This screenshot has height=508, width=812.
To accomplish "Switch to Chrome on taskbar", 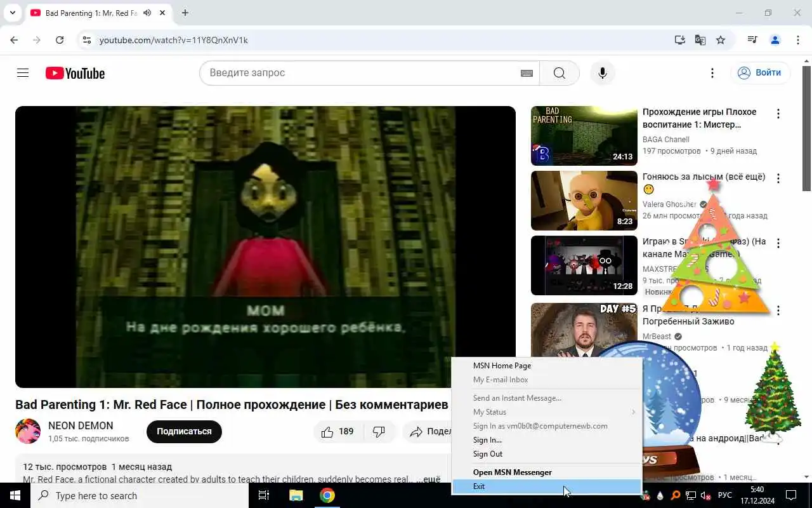I will [x=327, y=495].
